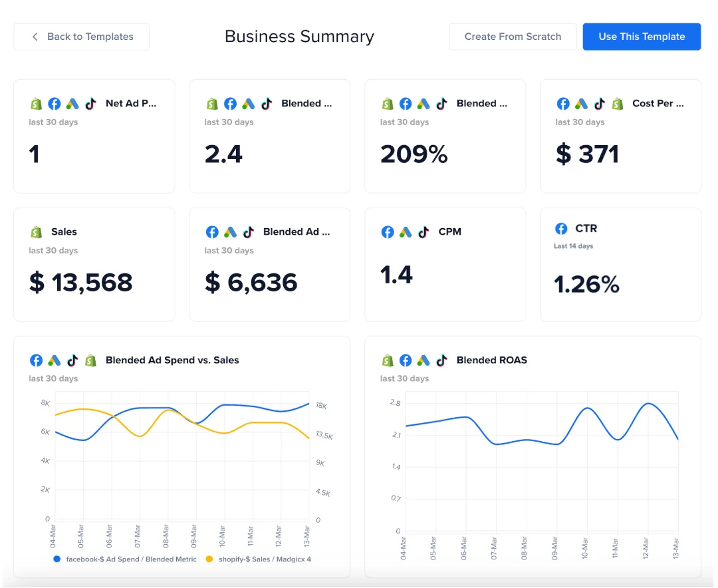Click Google Ads icon in the 2.4 Blended card
Viewport: 718px width, 588px height.
pyautogui.click(x=248, y=104)
